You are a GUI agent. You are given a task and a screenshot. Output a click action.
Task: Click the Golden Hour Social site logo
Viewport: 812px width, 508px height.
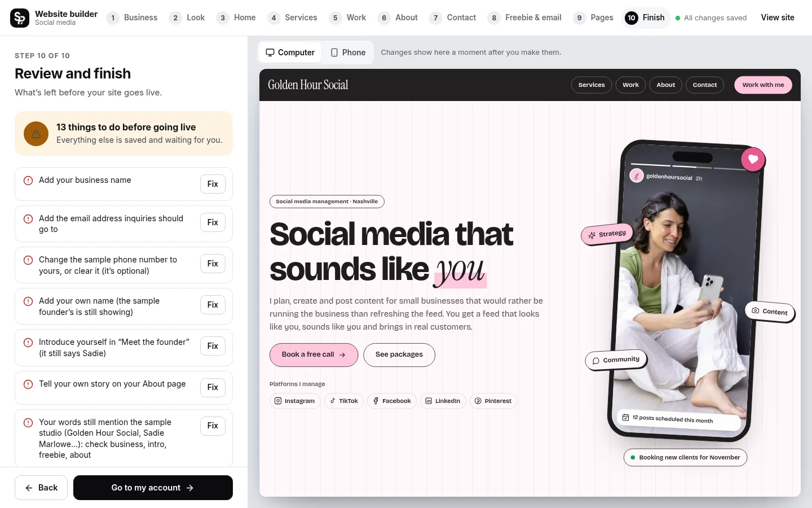tap(308, 85)
